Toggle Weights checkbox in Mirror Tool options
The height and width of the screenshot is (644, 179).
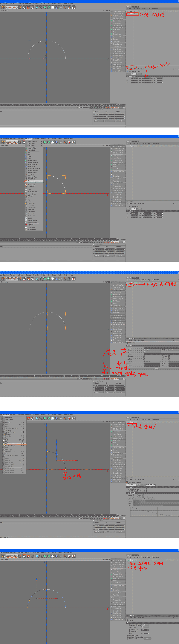pos(144,360)
